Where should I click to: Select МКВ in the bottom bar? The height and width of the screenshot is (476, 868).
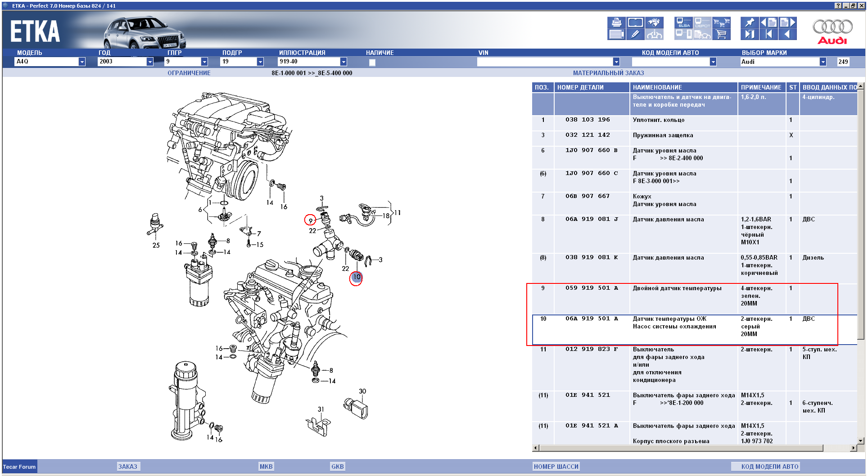[x=266, y=467]
